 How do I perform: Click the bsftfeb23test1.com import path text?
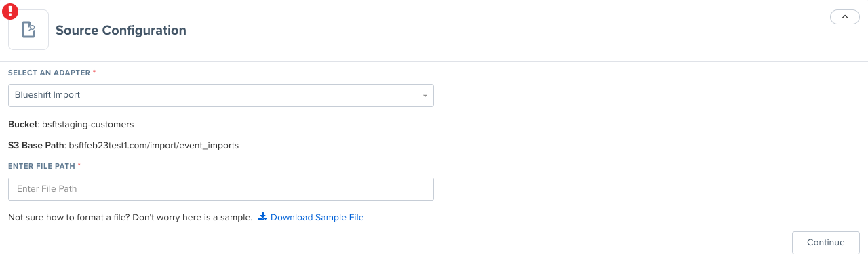click(x=154, y=145)
